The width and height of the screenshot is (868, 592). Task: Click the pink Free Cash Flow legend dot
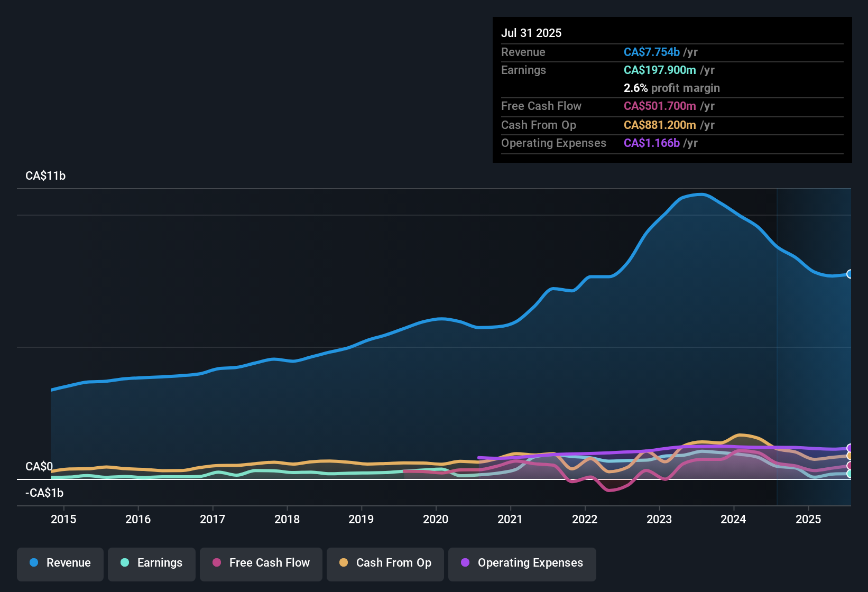click(x=217, y=563)
